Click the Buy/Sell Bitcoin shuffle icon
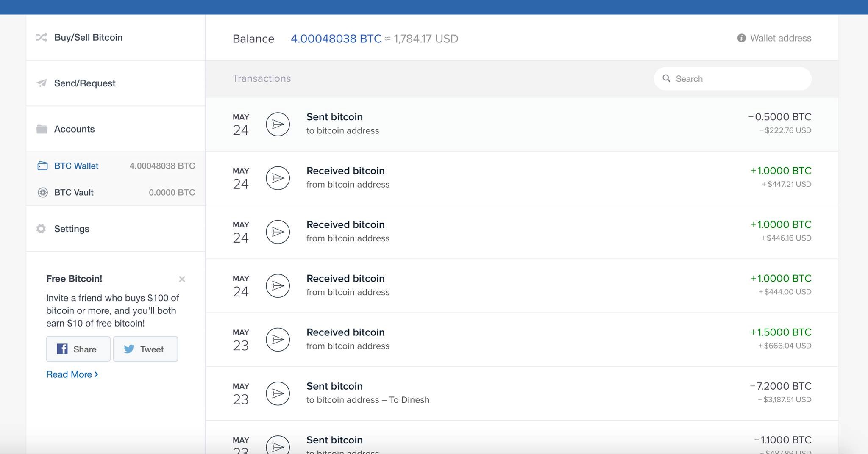The width and height of the screenshot is (868, 454). click(42, 37)
